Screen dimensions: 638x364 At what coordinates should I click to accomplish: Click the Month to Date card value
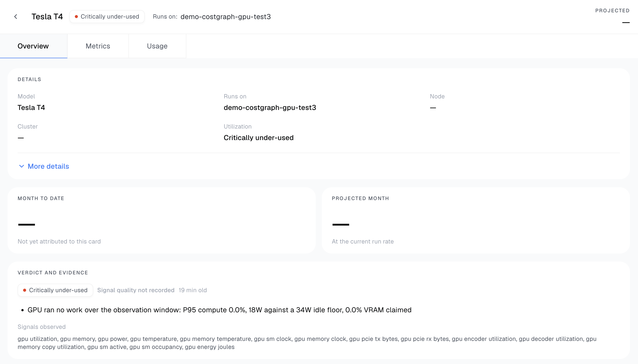[26, 224]
